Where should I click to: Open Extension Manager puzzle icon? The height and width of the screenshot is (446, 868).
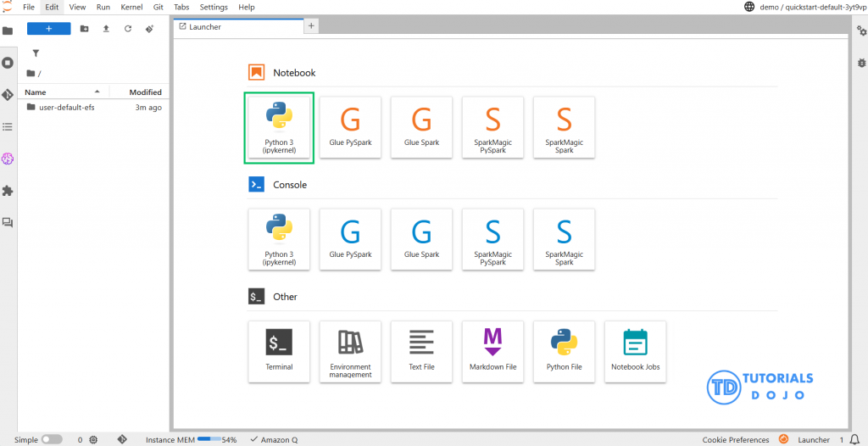point(8,191)
